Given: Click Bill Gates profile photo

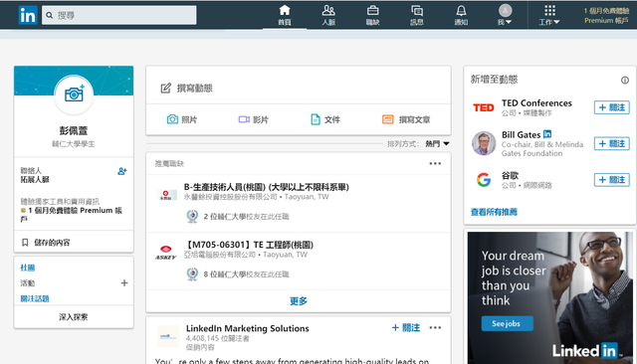Looking at the screenshot, I should click(x=484, y=143).
